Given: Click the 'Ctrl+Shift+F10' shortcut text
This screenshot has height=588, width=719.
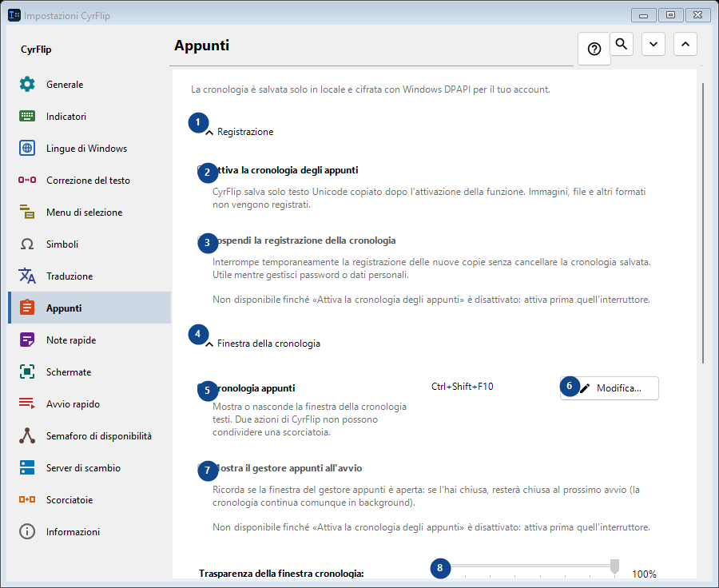Looking at the screenshot, I should (x=463, y=386).
